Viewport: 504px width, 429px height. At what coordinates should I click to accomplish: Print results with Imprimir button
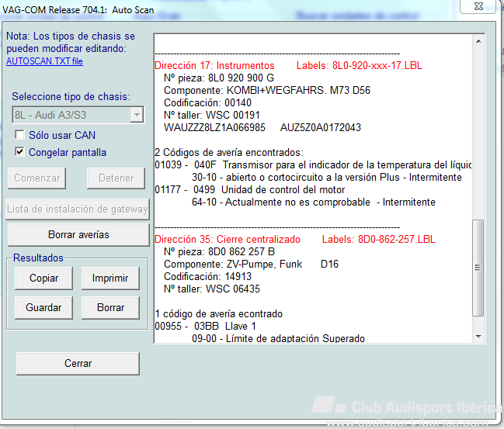[110, 278]
